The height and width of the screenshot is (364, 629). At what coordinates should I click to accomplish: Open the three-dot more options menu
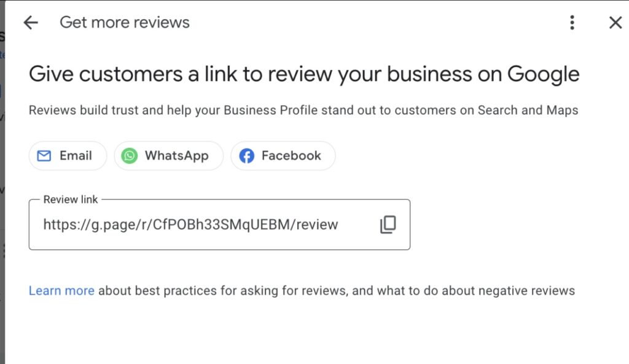point(572,23)
